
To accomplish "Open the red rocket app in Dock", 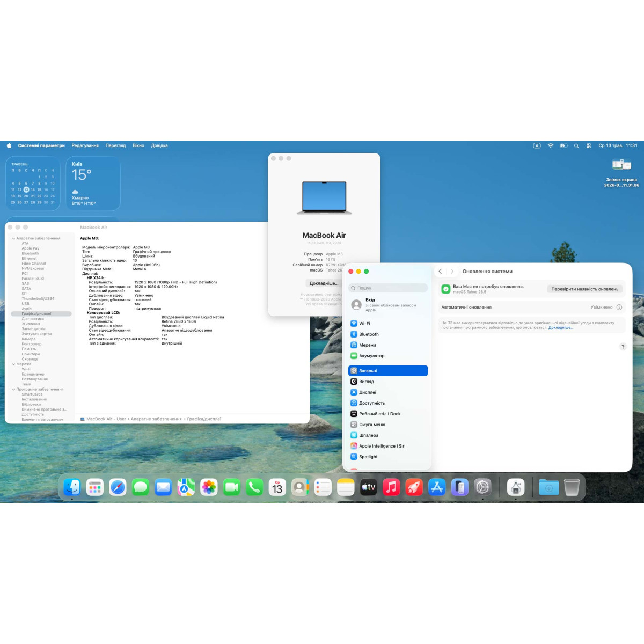I will tap(414, 487).
